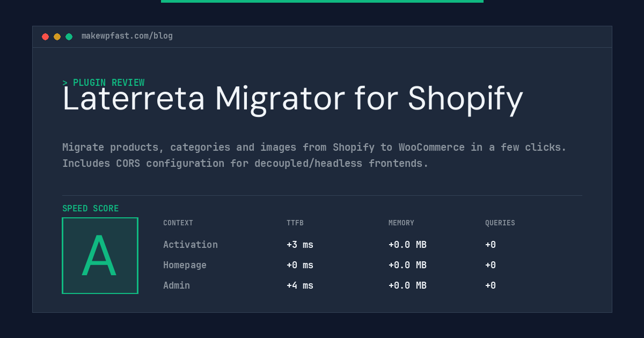Viewport: 644px width, 338px height.
Task: Select the Activation row label
Action: coord(191,245)
